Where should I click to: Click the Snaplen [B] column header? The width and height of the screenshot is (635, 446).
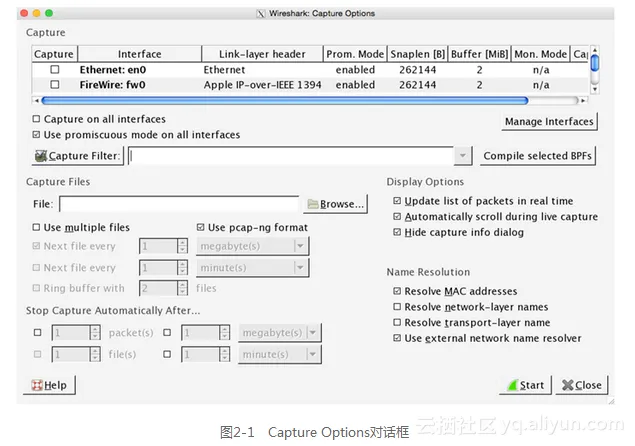click(x=418, y=54)
